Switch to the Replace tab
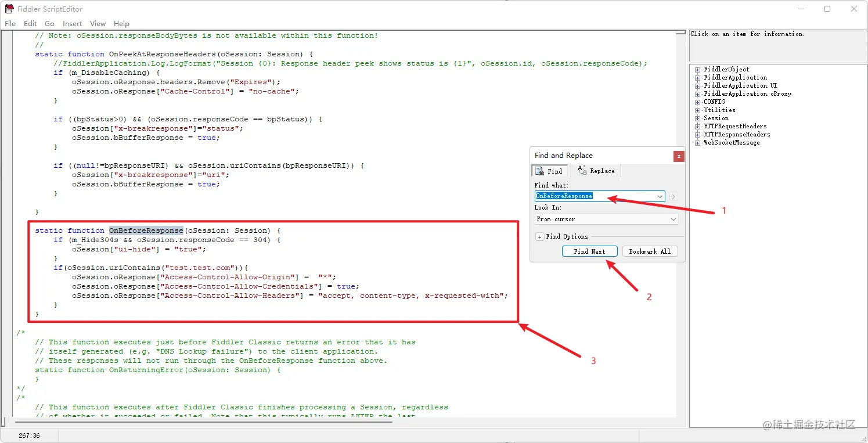 (x=596, y=171)
